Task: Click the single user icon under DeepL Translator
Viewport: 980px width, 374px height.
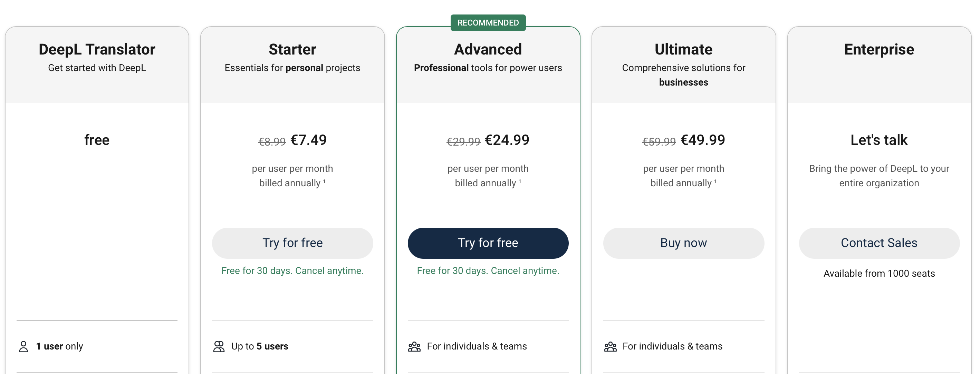Action: (x=23, y=346)
